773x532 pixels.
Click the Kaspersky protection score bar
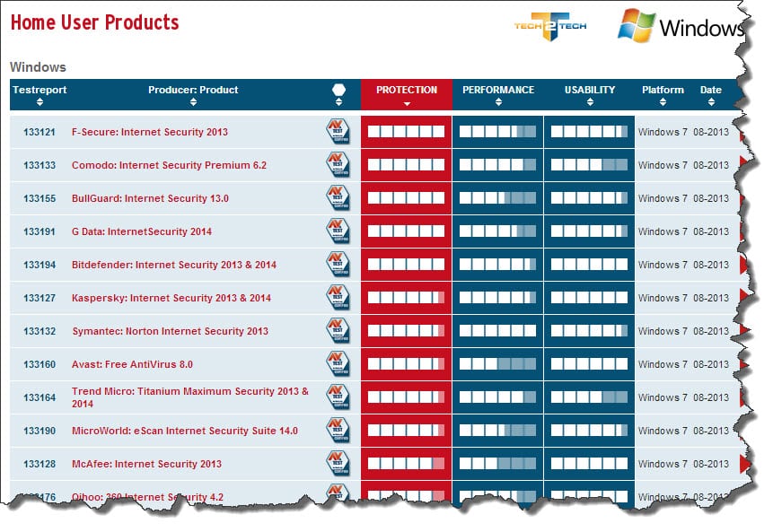406,298
